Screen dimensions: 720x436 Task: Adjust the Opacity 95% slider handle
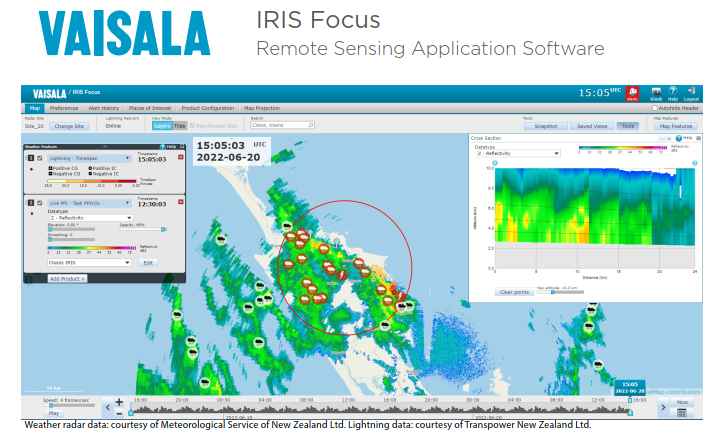click(163, 229)
